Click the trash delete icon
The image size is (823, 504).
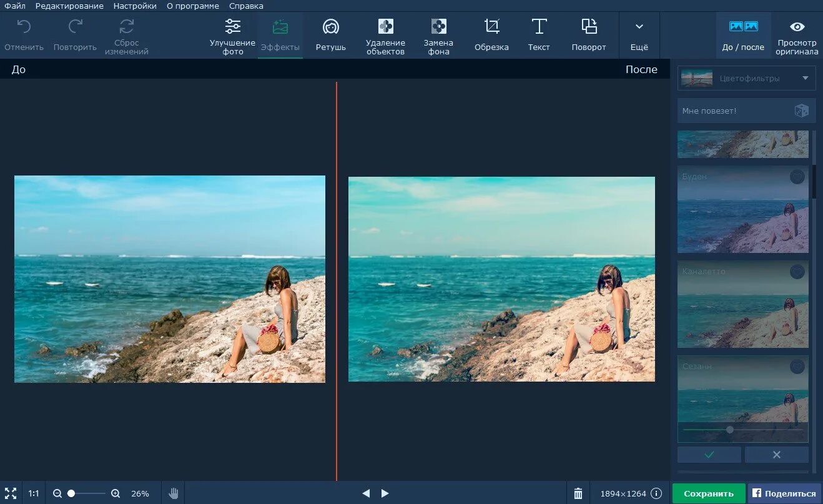click(x=578, y=493)
